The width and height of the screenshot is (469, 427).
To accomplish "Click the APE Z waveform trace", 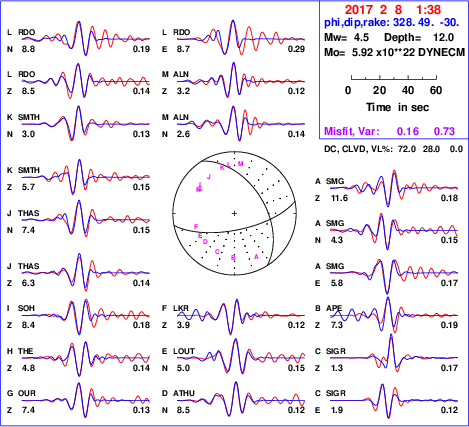I will (394, 315).
